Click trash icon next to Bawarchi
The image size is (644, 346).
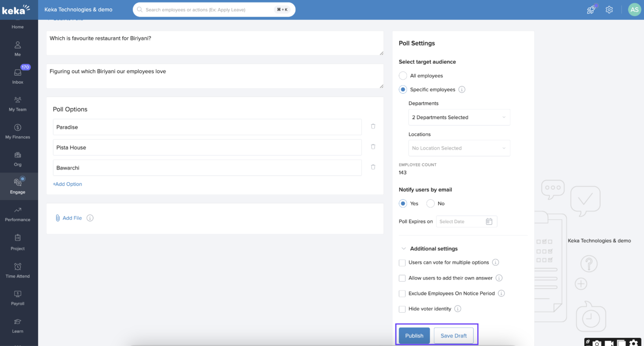373,167
